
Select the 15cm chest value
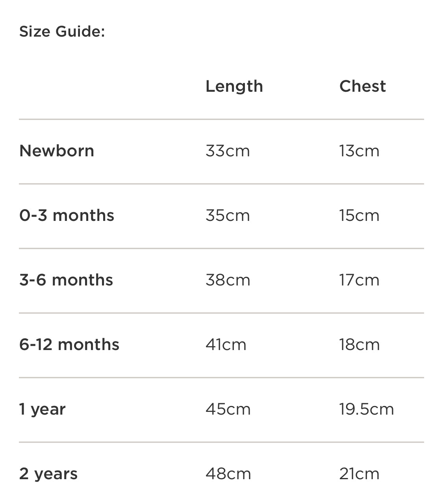[x=359, y=215]
